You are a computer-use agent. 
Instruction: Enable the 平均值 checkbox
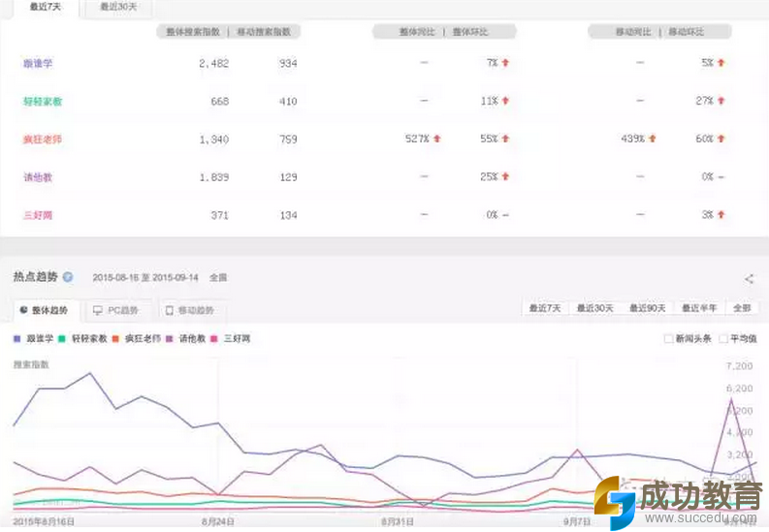tap(722, 338)
